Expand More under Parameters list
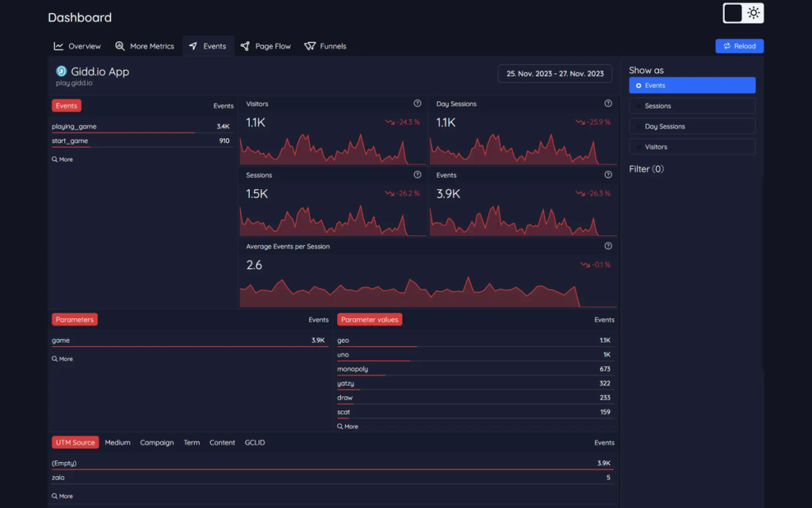Screen dimensions: 812x508 click(62, 359)
